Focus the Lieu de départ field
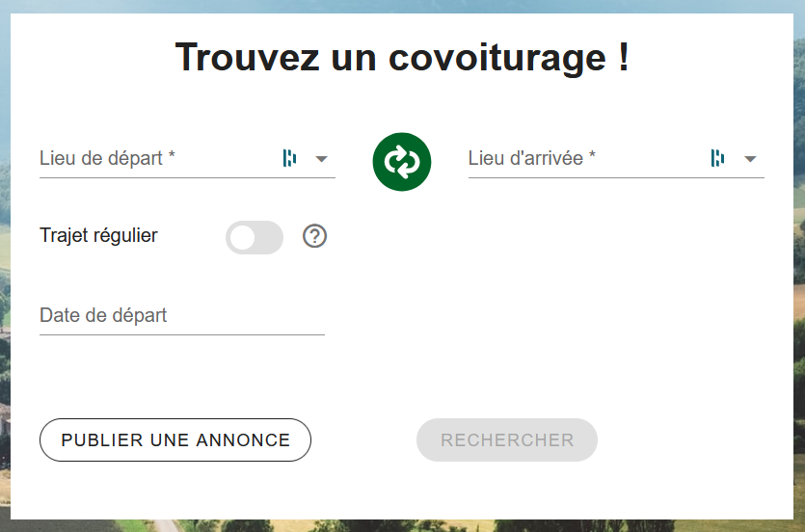Screen dimensions: 805x532 click(156, 158)
